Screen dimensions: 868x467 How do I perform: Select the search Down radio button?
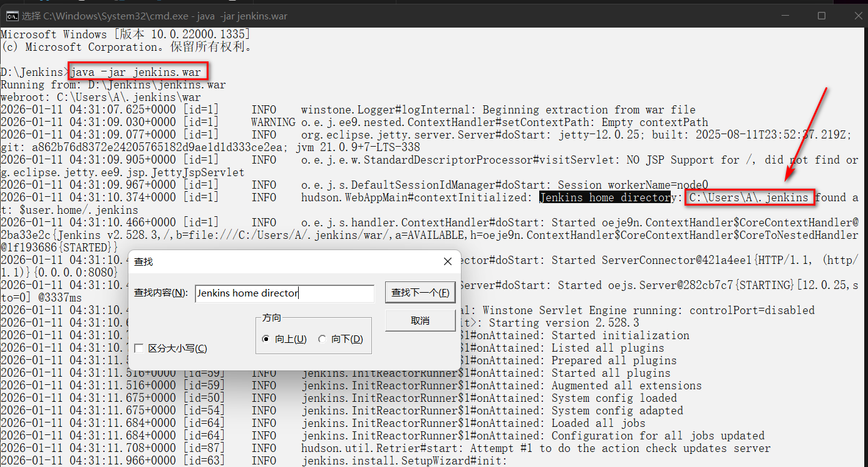322,339
